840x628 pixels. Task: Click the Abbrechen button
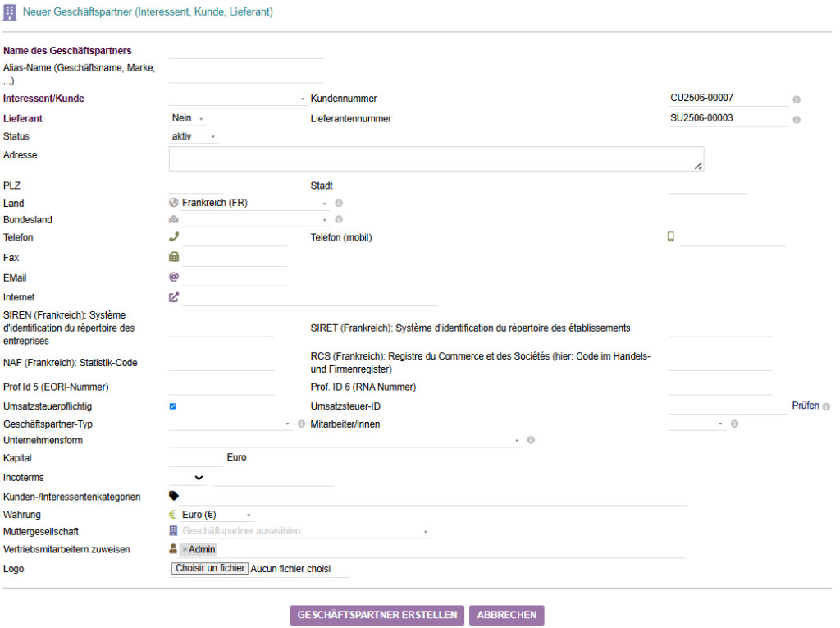pos(506,615)
